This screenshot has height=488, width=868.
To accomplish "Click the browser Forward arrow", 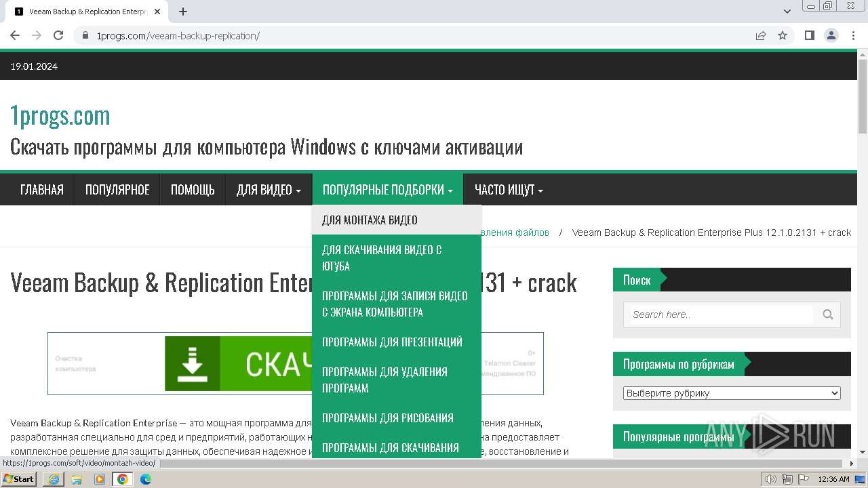I will (37, 35).
